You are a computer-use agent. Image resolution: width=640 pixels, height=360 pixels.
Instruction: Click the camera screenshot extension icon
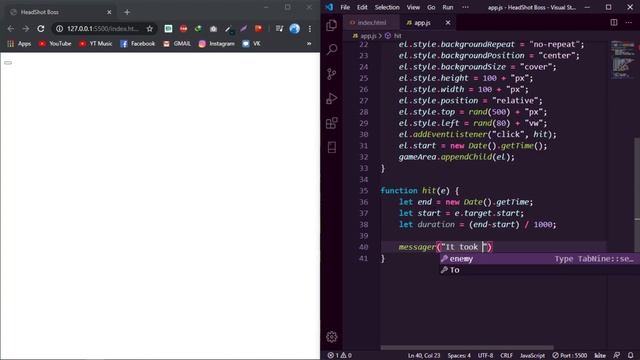(213, 29)
